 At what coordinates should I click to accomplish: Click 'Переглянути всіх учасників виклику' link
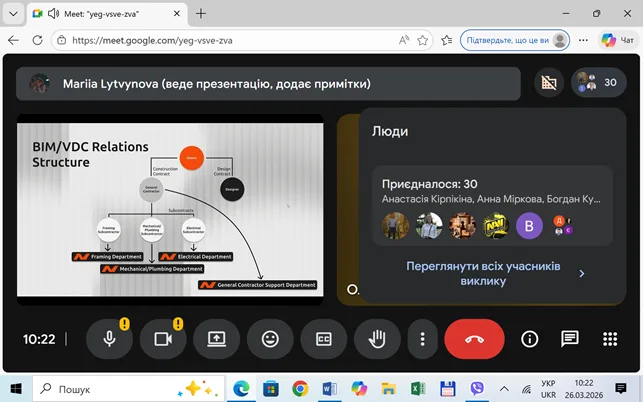482,273
